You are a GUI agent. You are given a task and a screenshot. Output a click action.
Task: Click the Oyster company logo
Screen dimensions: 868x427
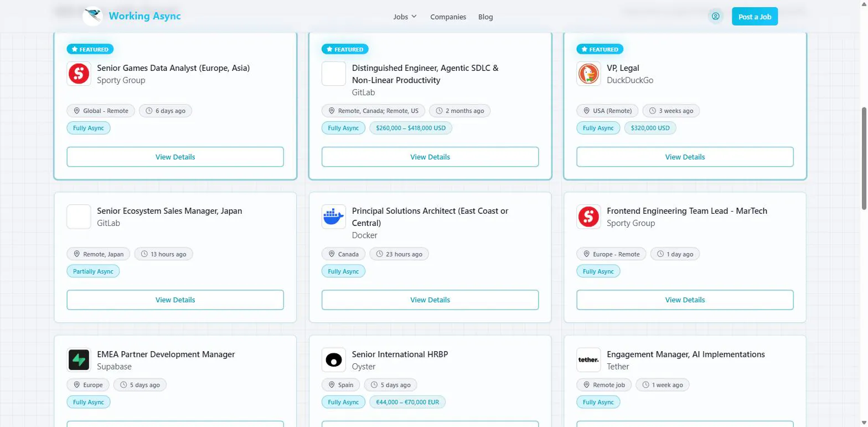tap(334, 360)
